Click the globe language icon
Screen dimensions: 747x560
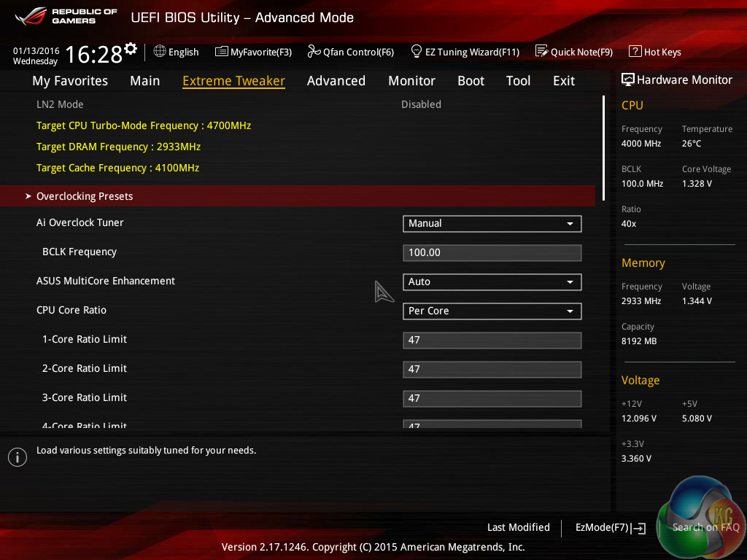click(160, 52)
